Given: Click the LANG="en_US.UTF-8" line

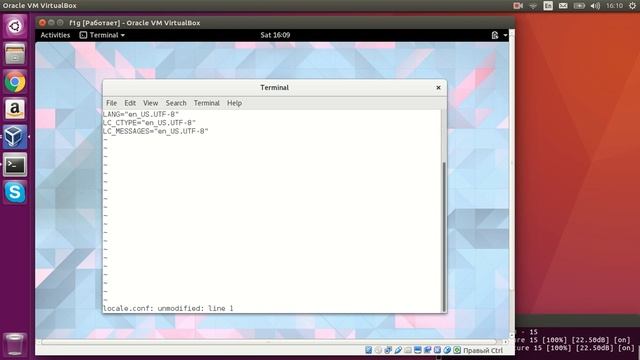Looking at the screenshot, I should [141, 115].
